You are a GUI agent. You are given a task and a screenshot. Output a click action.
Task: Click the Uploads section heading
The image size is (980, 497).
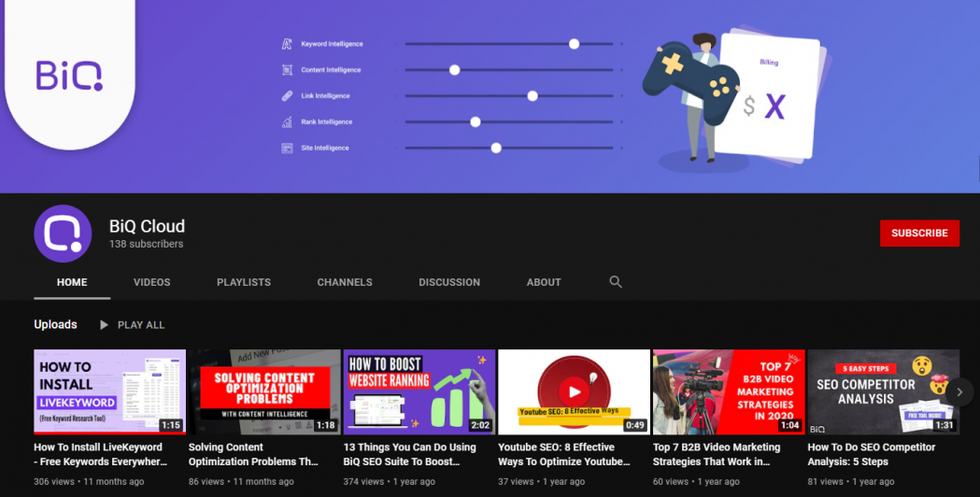(56, 324)
